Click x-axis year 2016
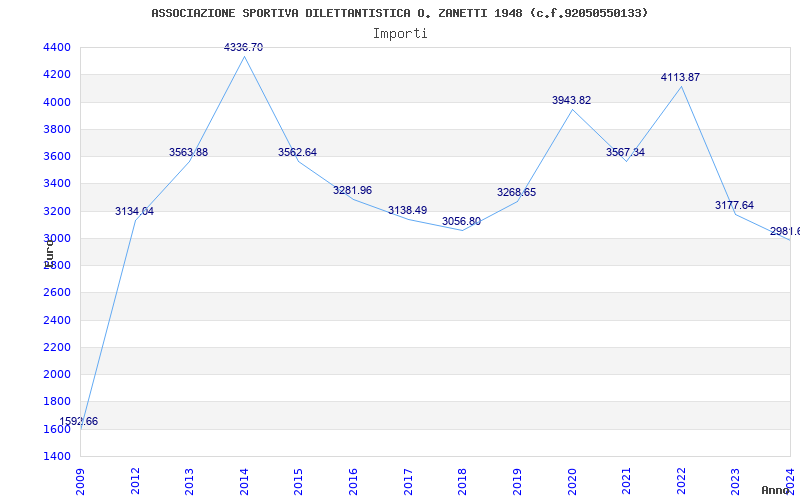 353,481
